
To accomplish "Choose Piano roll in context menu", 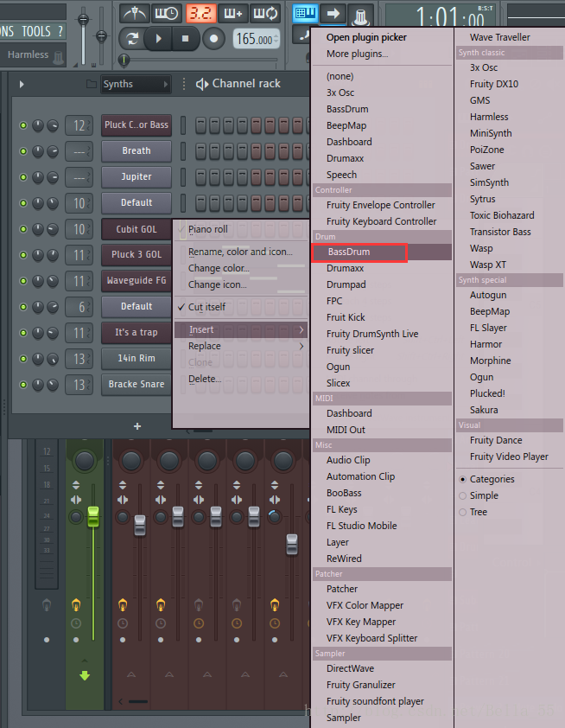I will point(208,229).
